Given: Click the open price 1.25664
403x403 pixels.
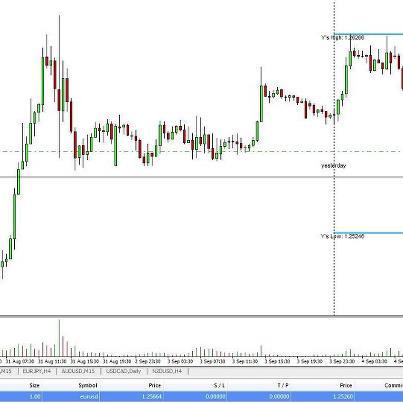Looking at the screenshot, I should coord(152,397).
